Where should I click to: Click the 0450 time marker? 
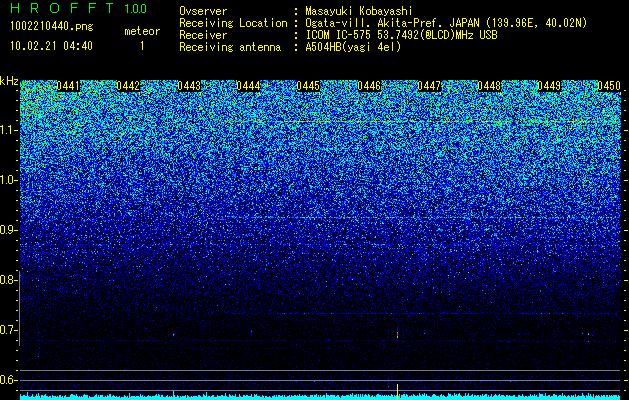[x=609, y=86]
